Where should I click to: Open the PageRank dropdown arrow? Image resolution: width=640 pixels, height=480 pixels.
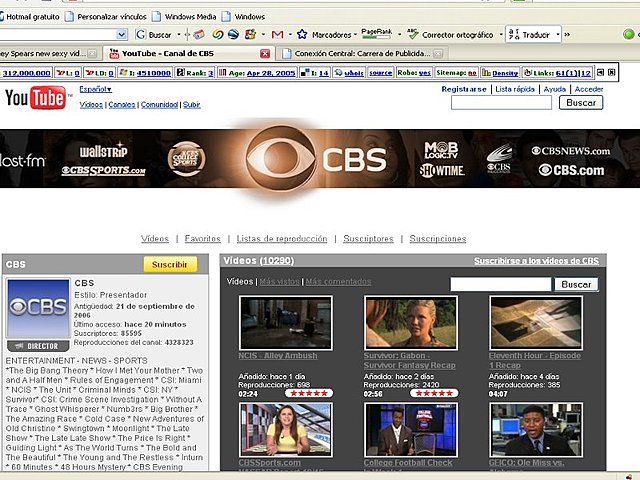point(399,35)
